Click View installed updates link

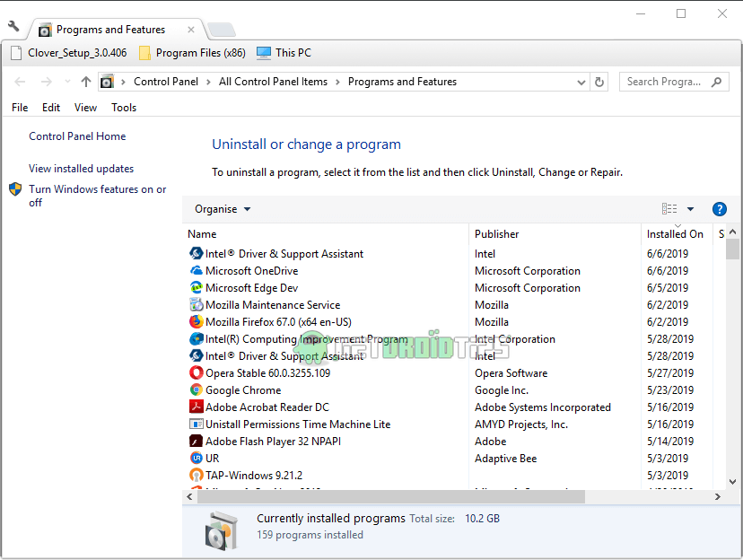point(81,169)
